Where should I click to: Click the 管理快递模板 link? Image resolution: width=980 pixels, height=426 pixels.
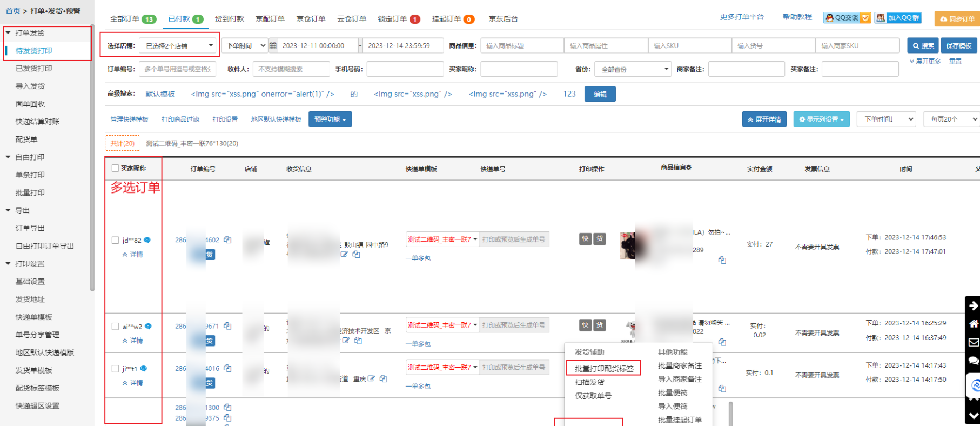pyautogui.click(x=129, y=119)
